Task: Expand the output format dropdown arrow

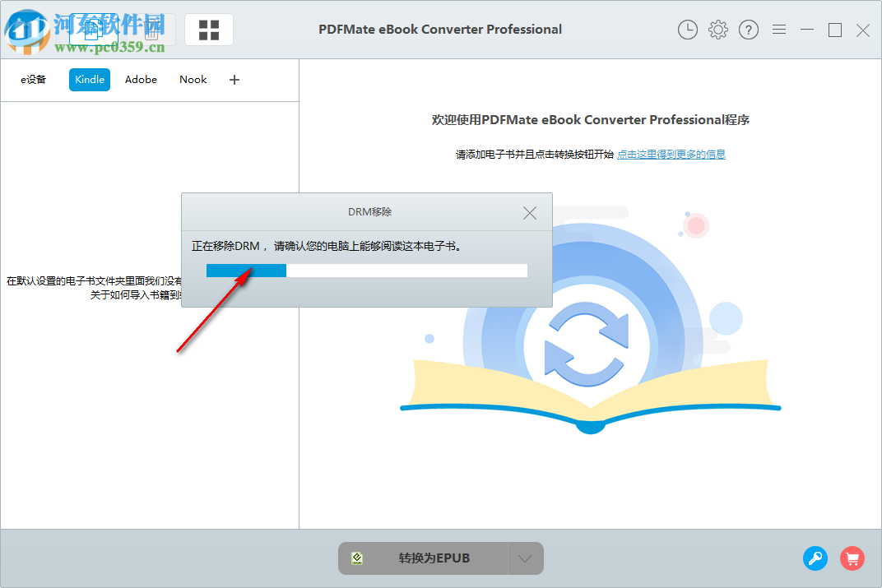Action: click(526, 558)
